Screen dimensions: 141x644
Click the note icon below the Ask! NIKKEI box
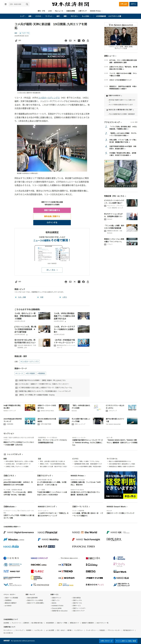click(x=74, y=282)
